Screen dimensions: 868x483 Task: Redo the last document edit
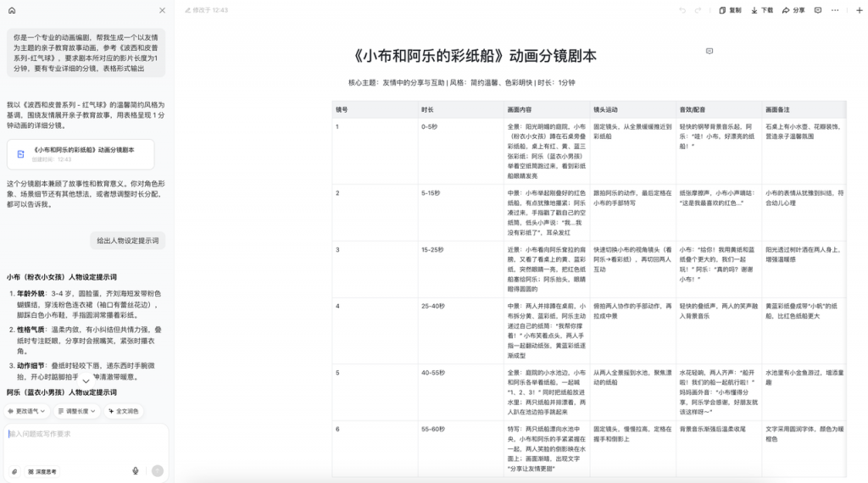(698, 10)
